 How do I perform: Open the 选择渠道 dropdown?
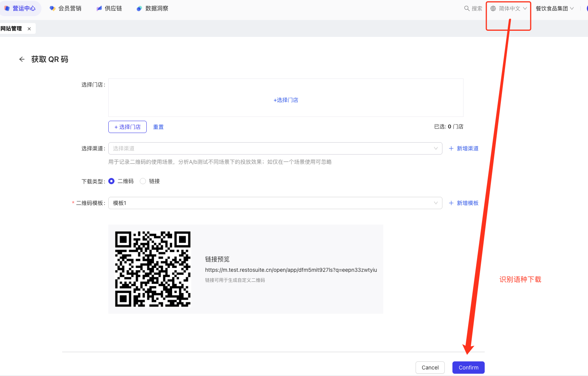coord(275,148)
